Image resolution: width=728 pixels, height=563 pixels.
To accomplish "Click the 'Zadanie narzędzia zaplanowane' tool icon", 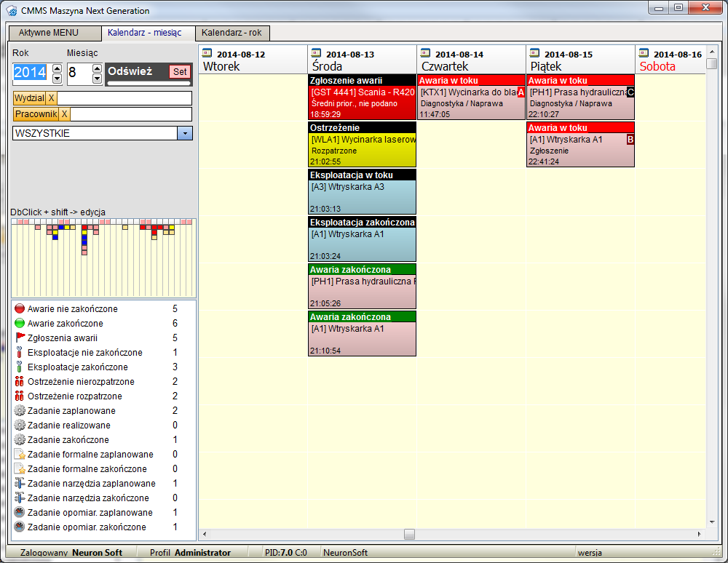I will (x=20, y=483).
